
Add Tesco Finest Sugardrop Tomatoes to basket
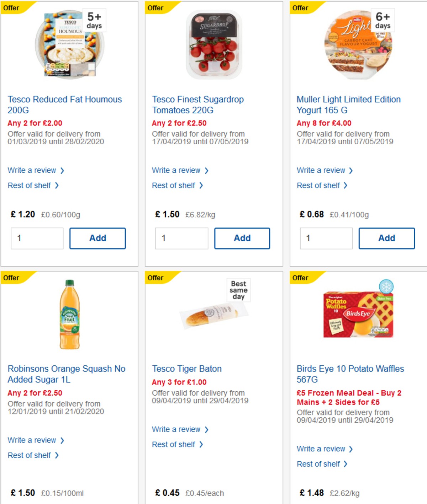(x=242, y=238)
